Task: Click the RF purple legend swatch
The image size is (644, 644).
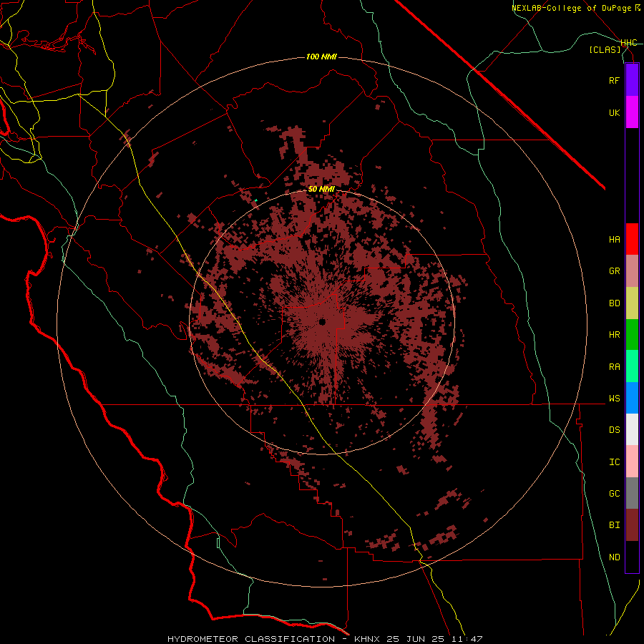Action: [x=632, y=80]
